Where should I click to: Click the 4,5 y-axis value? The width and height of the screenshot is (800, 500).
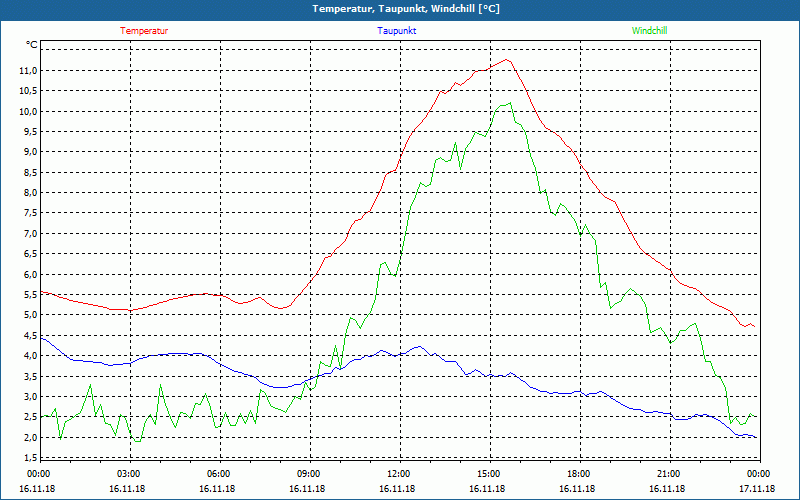(30, 336)
